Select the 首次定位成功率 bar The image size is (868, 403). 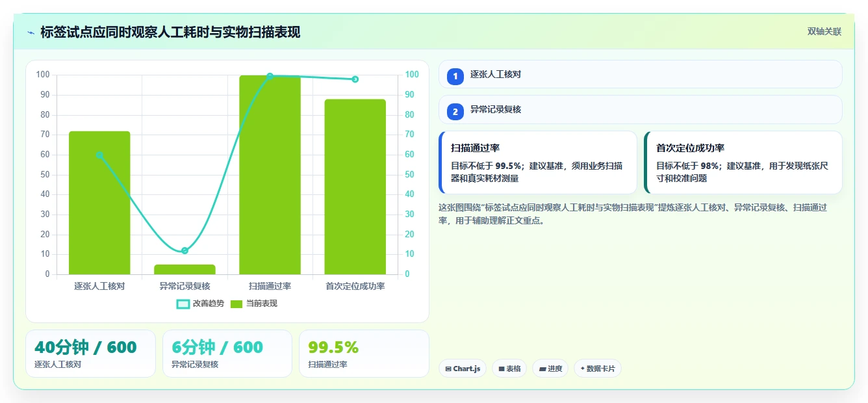click(x=355, y=187)
